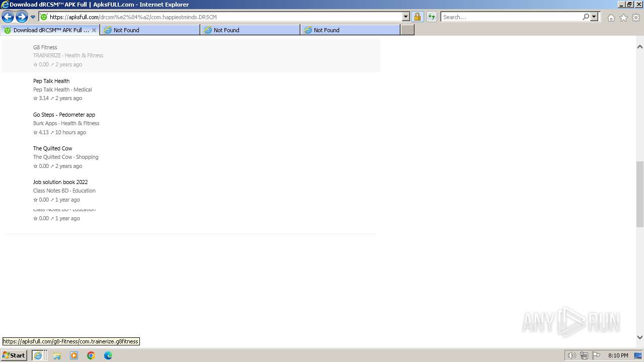Switch to the third Not Found tab
This screenshot has height=362, width=644.
click(x=350, y=30)
